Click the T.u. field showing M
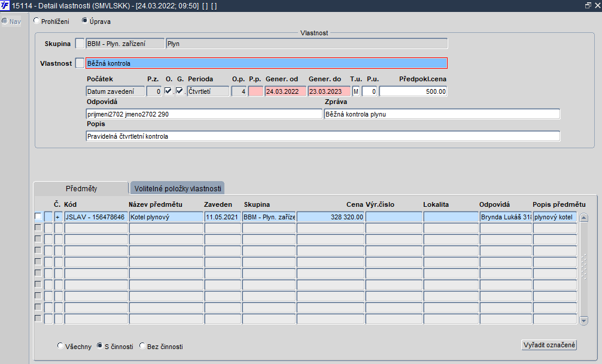The image size is (602, 364). pos(356,91)
